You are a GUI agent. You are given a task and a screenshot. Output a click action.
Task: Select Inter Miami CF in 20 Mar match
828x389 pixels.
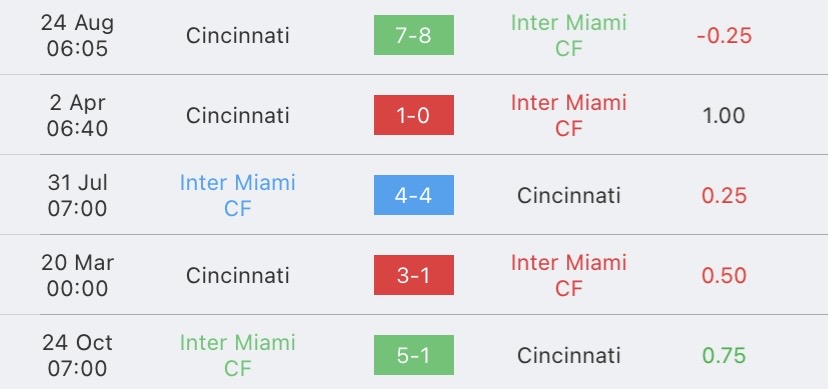(569, 275)
